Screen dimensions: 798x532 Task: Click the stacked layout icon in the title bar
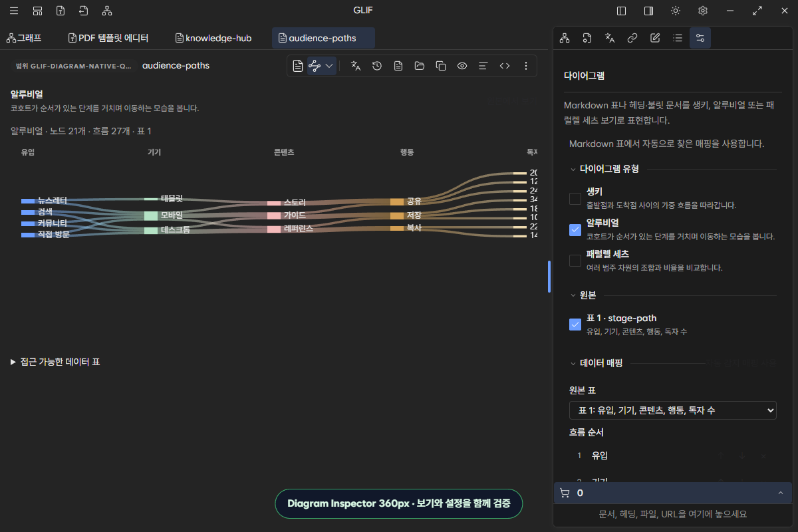click(37, 11)
